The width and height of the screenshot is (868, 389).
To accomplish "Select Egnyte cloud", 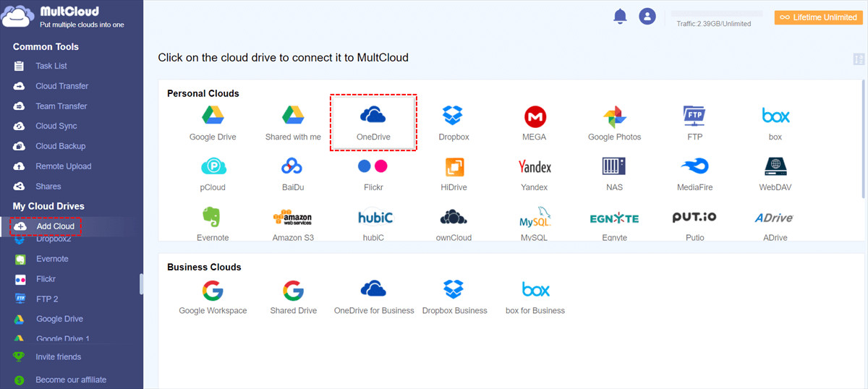I will (x=614, y=224).
